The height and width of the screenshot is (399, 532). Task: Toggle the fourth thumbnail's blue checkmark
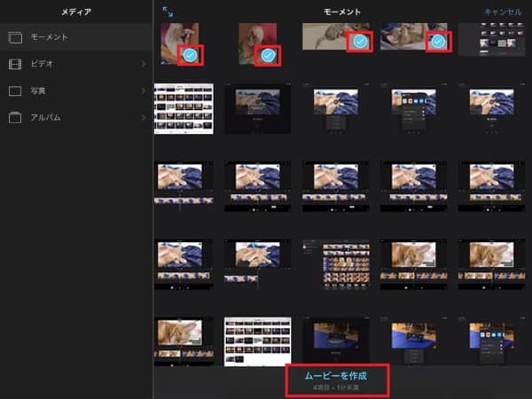pos(437,42)
